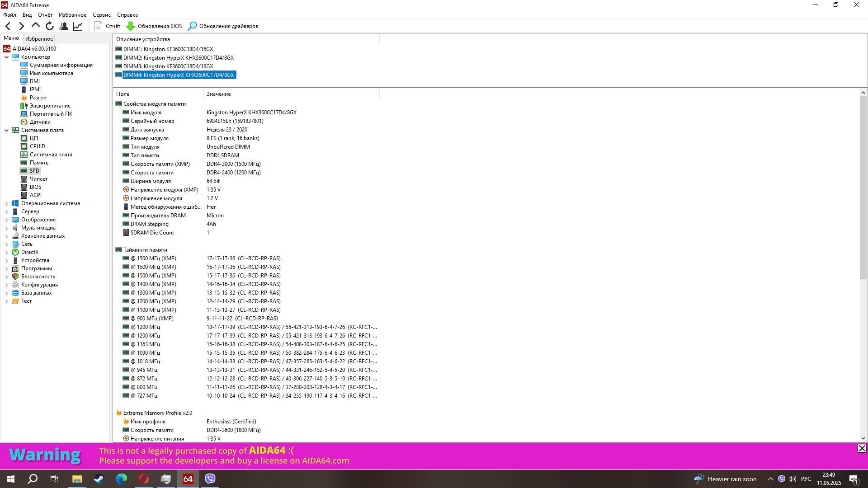Click the Отчёт report button
Viewport: 868px width, 488px height.
coord(107,26)
